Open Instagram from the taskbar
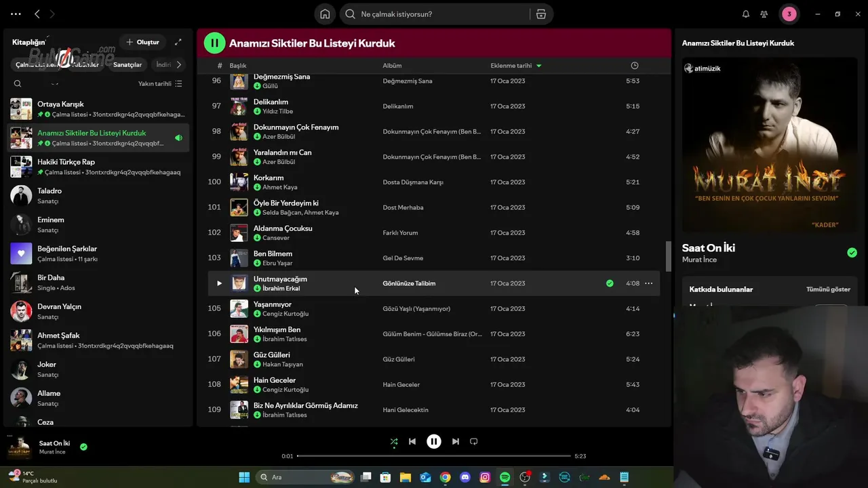 pos(485,477)
